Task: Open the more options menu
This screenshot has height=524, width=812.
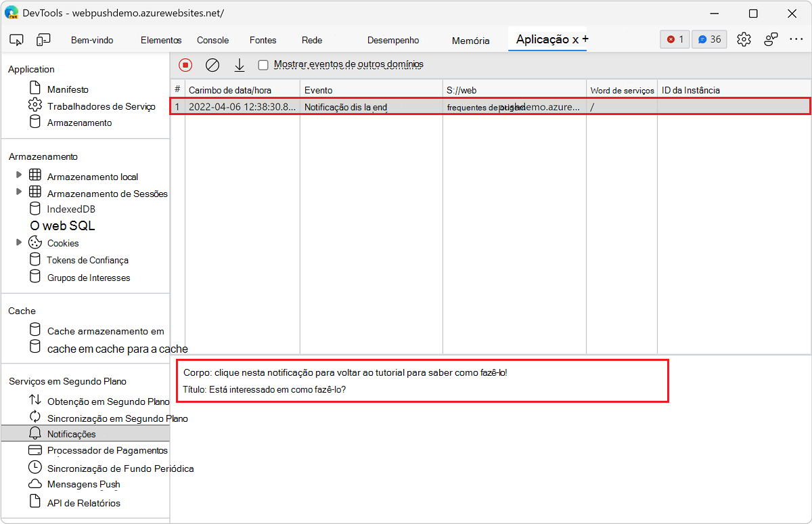Action: 796,39
